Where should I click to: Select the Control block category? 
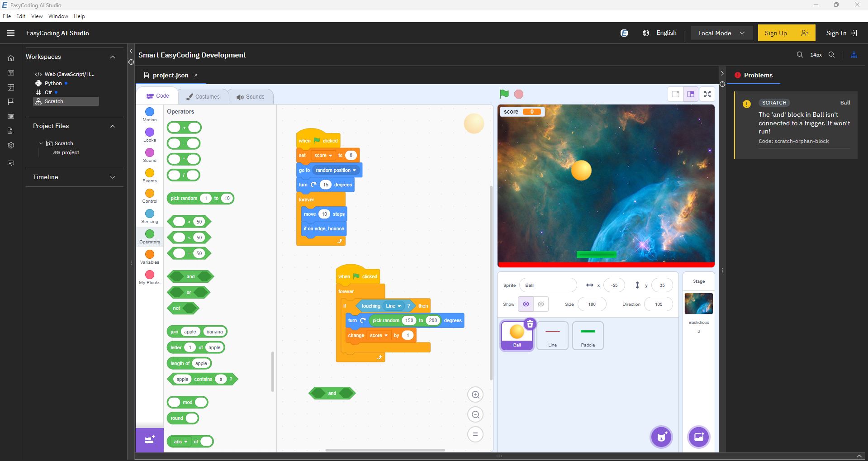[150, 196]
